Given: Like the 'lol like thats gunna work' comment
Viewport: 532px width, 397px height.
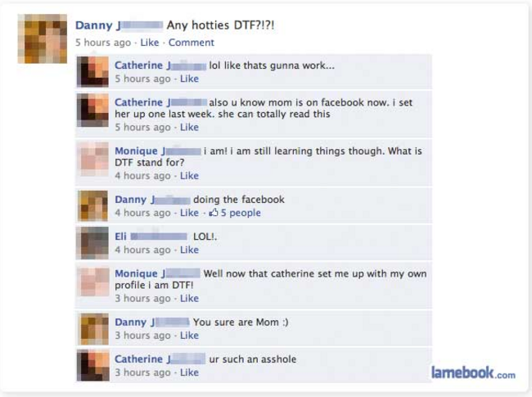Looking at the screenshot, I should (189, 79).
